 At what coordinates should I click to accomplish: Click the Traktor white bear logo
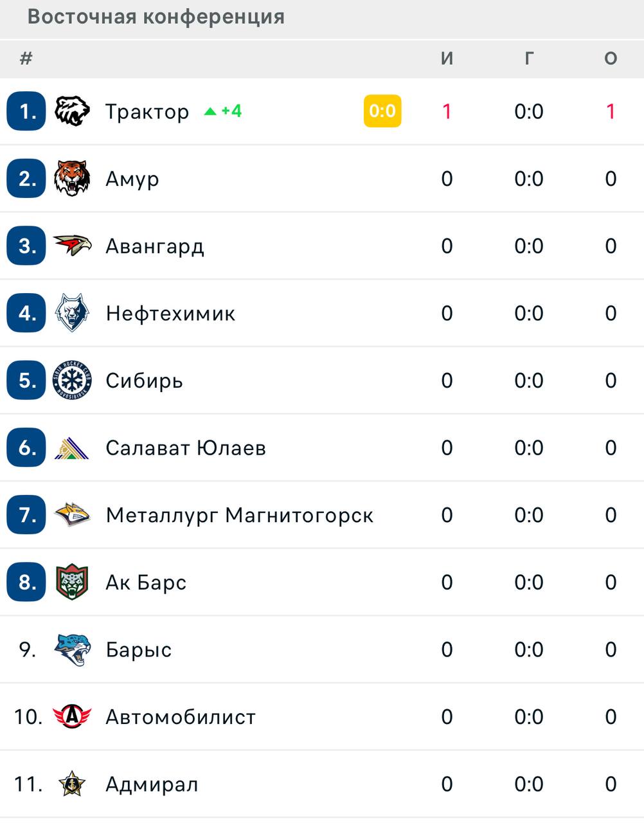point(71,111)
